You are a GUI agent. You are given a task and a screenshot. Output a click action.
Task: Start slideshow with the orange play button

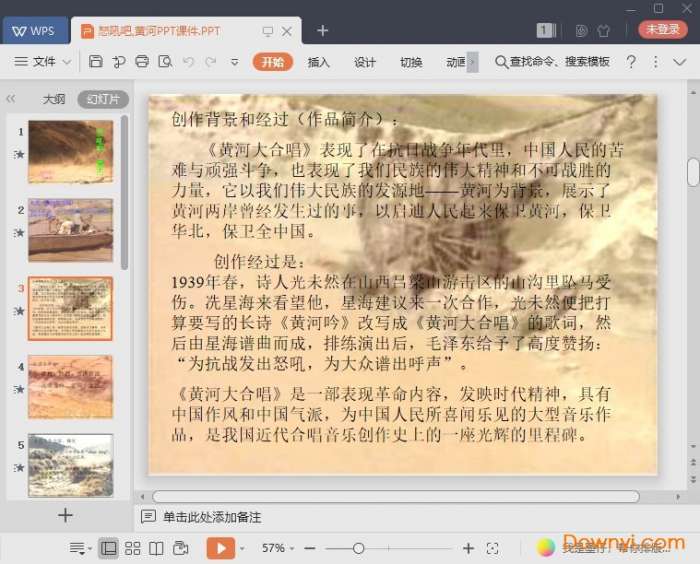221,548
